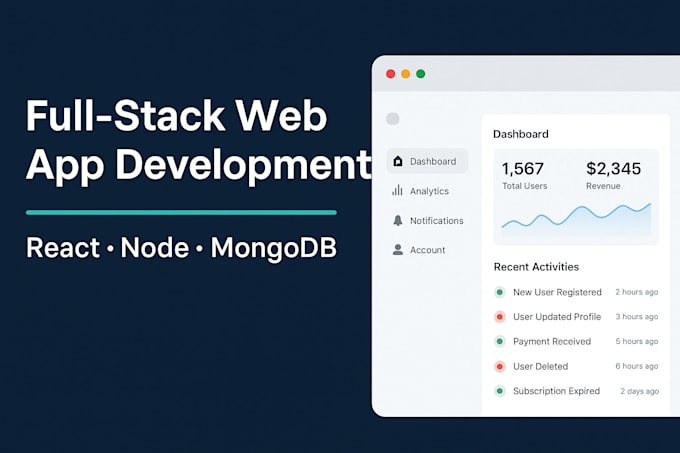Screen dimensions: 680x453
Task: Click the green status dot for Payment Received
Action: (x=500, y=342)
